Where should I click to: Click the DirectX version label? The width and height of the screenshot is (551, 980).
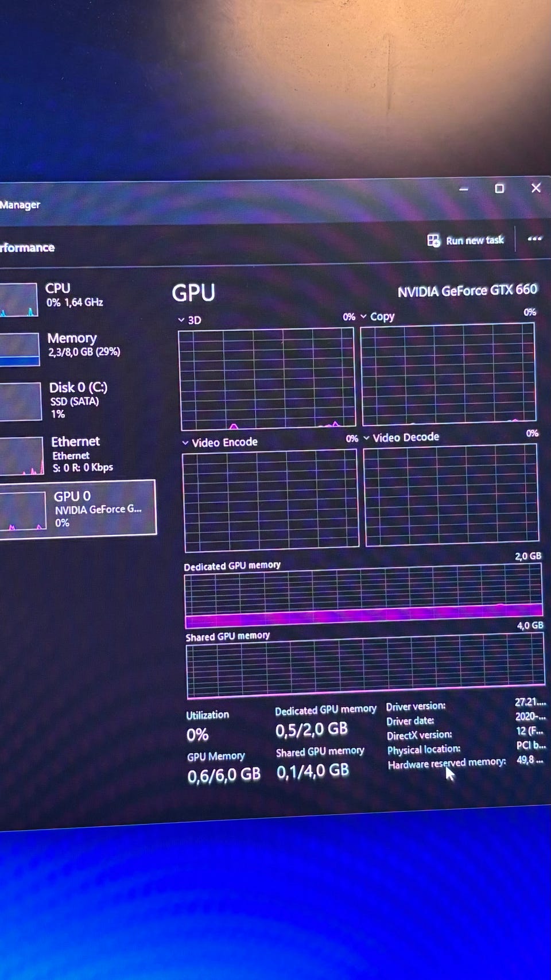(420, 735)
